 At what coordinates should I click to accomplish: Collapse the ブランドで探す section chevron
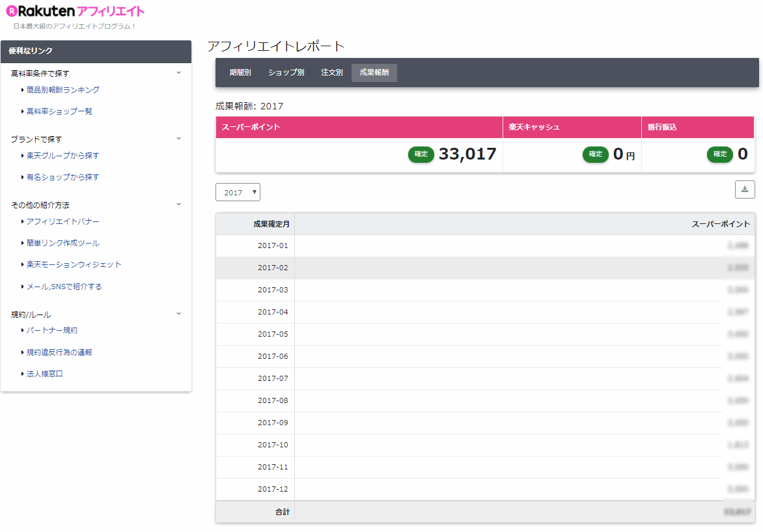click(179, 139)
